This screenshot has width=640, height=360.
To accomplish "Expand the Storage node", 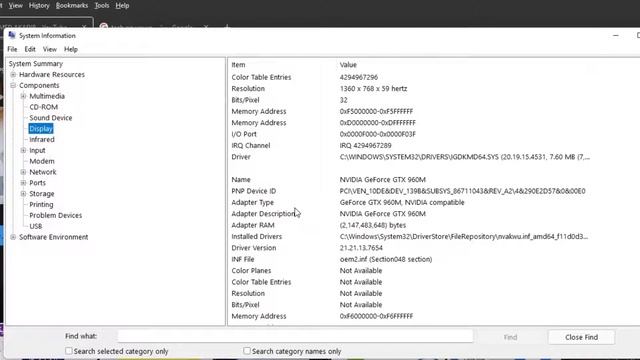I will [23, 194].
